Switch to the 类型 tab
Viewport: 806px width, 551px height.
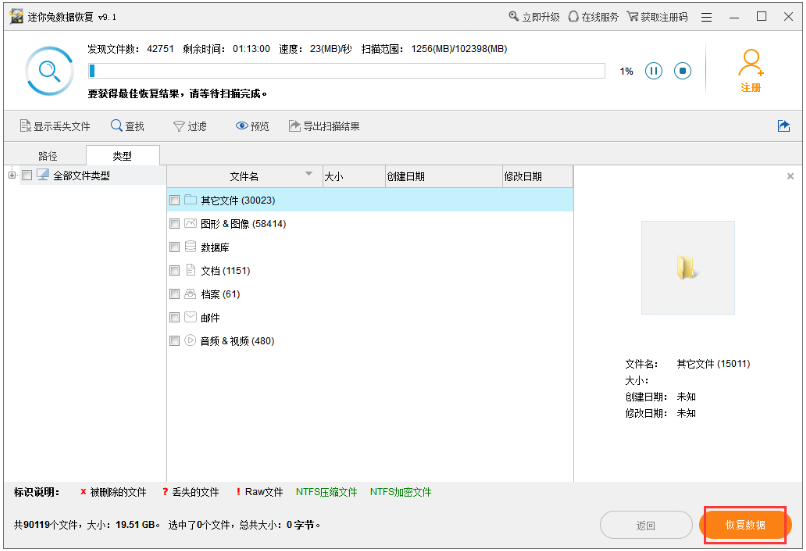[x=122, y=156]
